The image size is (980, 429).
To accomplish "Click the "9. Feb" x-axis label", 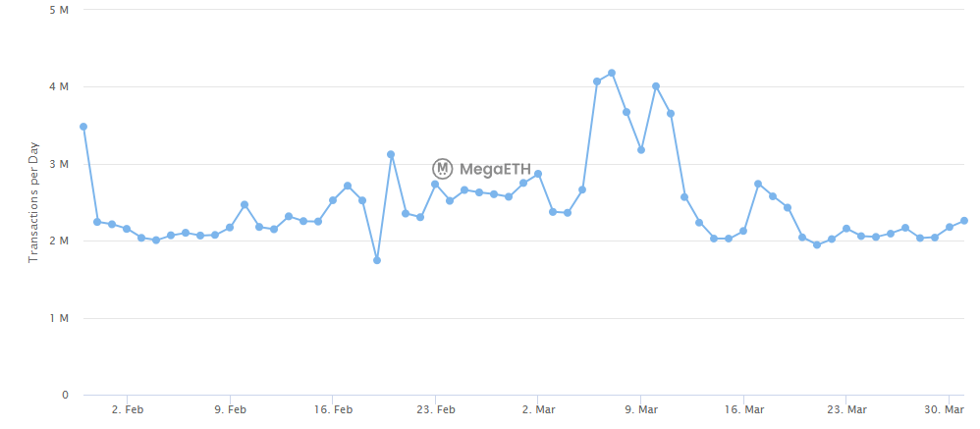I will pos(230,409).
